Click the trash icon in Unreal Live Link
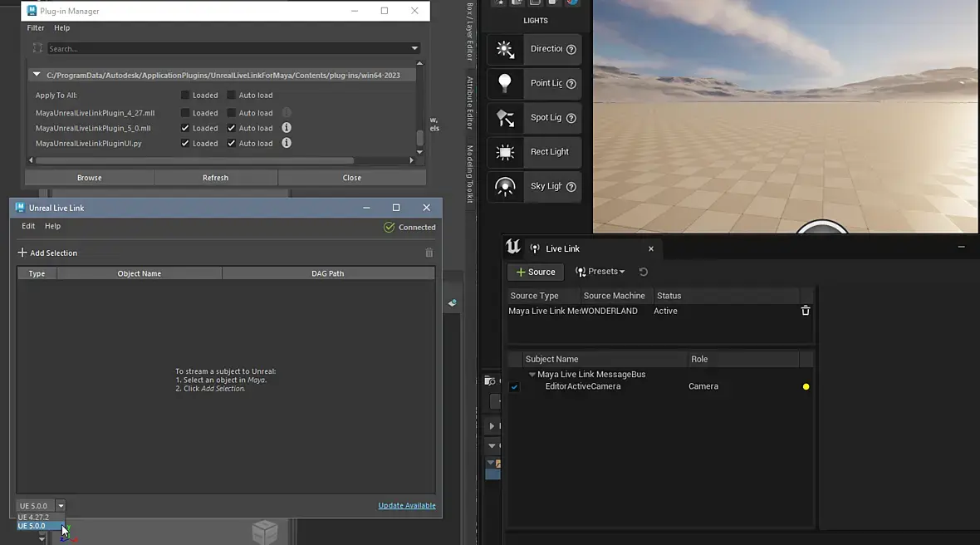 pyautogui.click(x=429, y=253)
